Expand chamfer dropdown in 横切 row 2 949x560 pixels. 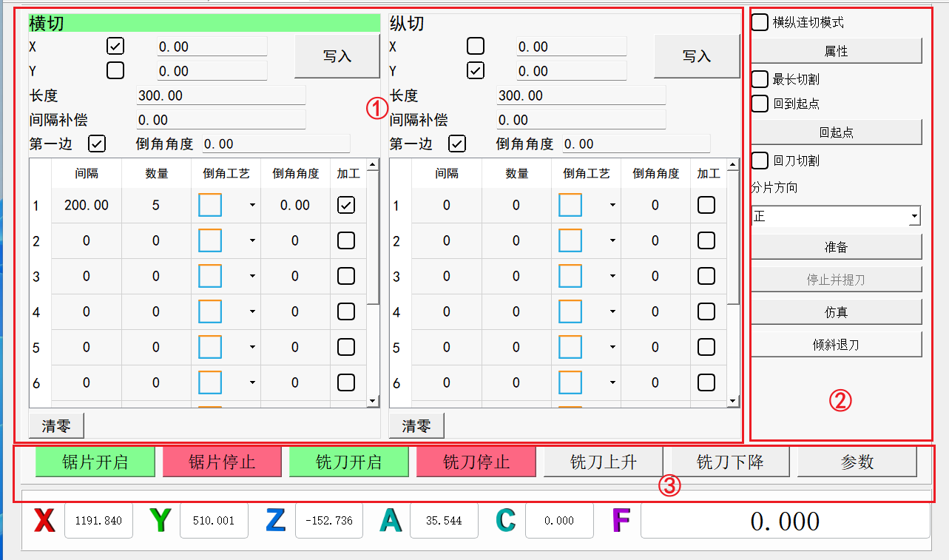[x=252, y=241]
